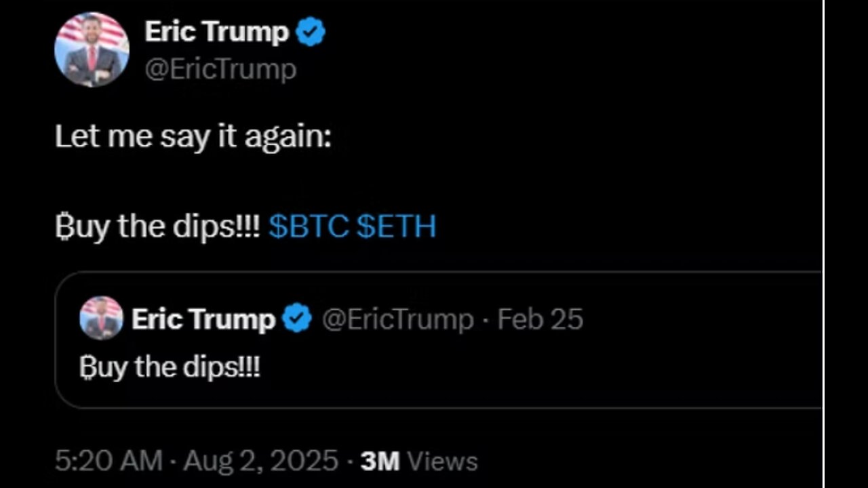Click the small avatar in the quoted tweet

click(101, 318)
